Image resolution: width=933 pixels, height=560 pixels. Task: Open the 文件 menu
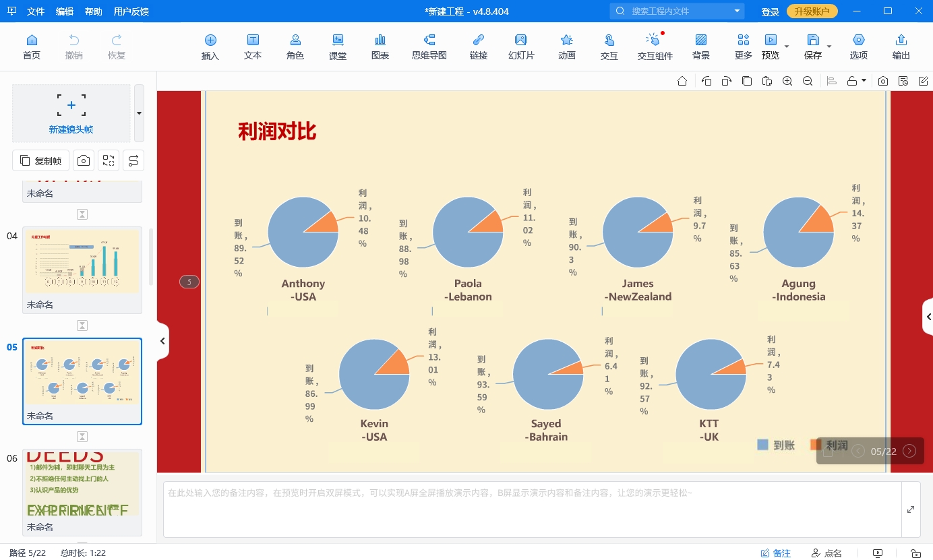[36, 11]
